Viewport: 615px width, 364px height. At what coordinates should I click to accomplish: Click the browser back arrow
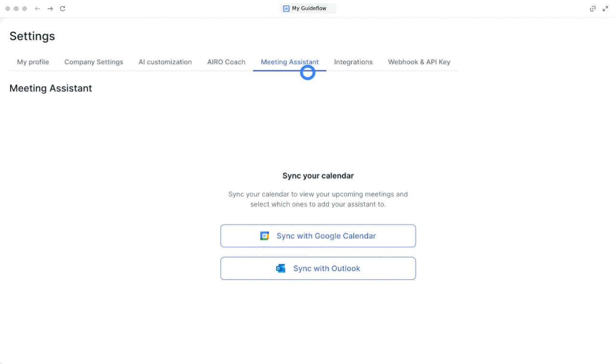click(38, 9)
